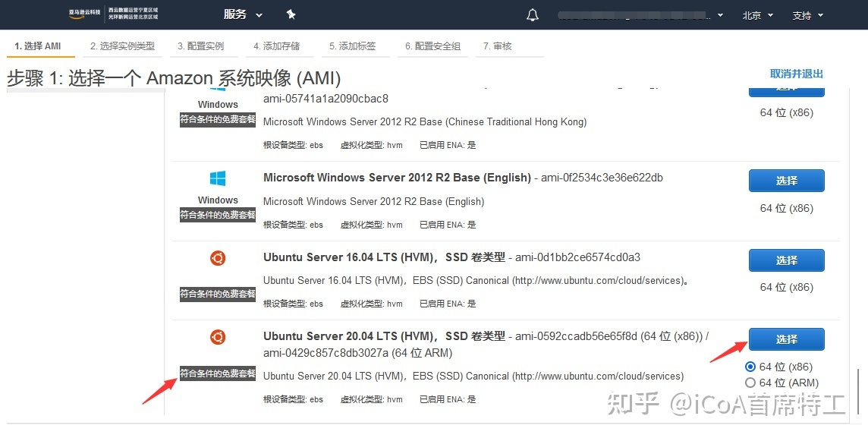Screen dimensions: 868x438
Task: Click Chinese Traditional Hong Kong description text
Action: [x=425, y=121]
